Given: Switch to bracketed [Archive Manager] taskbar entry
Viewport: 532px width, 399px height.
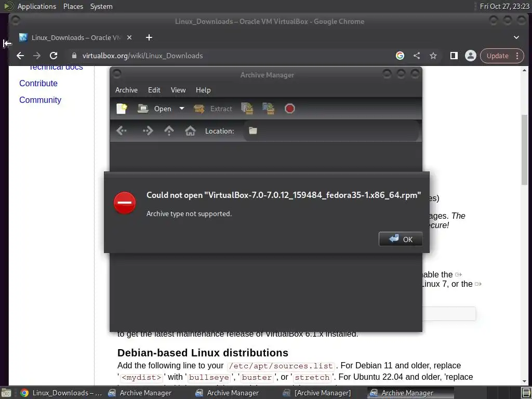Looking at the screenshot, I should point(316,393).
